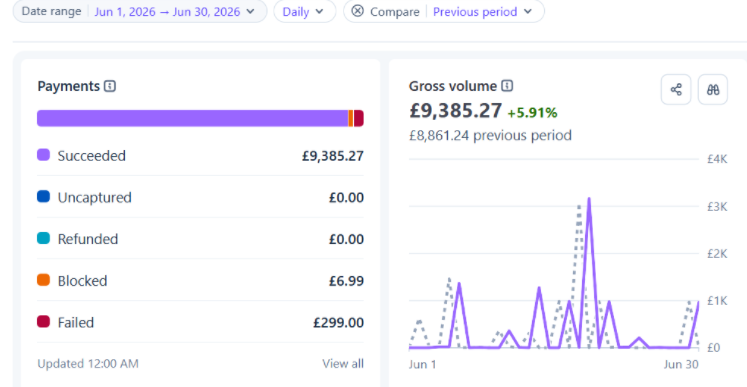Click the large £9,385.27 Gross volume total
The height and width of the screenshot is (387, 747).
point(455,111)
